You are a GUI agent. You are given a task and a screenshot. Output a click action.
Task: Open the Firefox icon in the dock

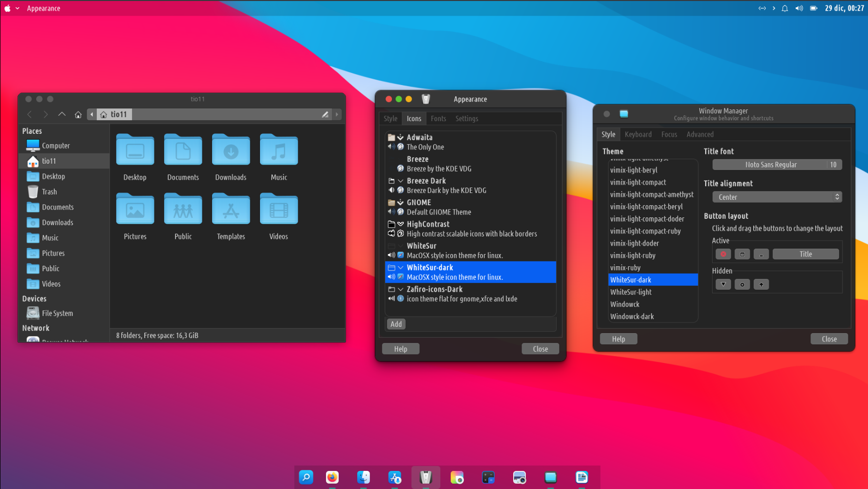tap(332, 477)
